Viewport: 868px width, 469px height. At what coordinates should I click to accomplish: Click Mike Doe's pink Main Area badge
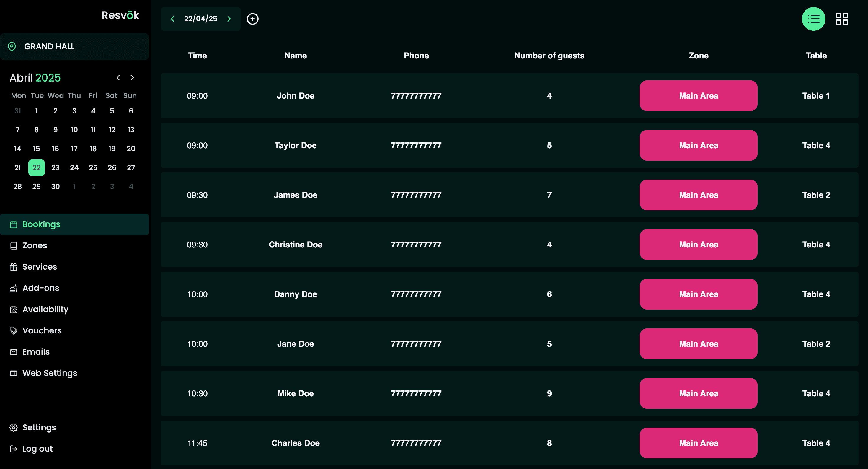(x=698, y=393)
